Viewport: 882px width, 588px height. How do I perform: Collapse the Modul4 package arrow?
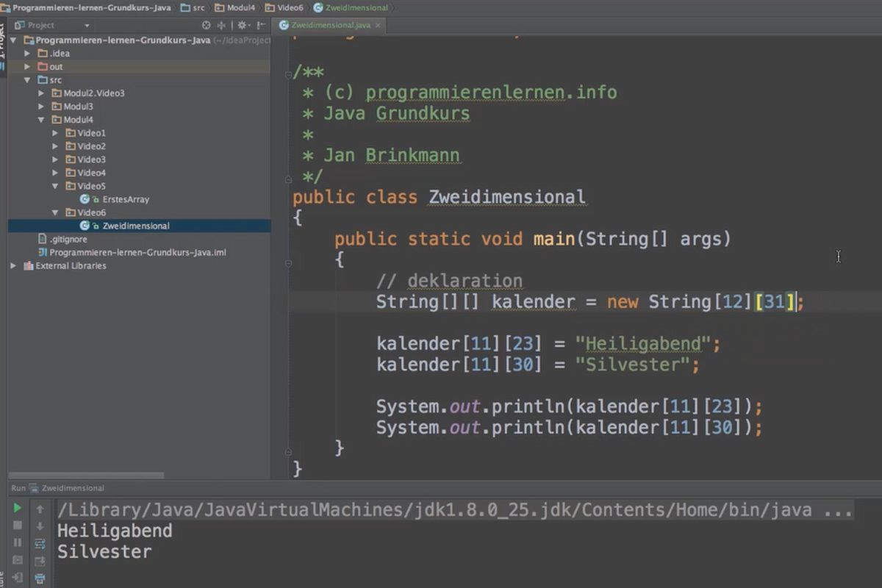[42, 120]
